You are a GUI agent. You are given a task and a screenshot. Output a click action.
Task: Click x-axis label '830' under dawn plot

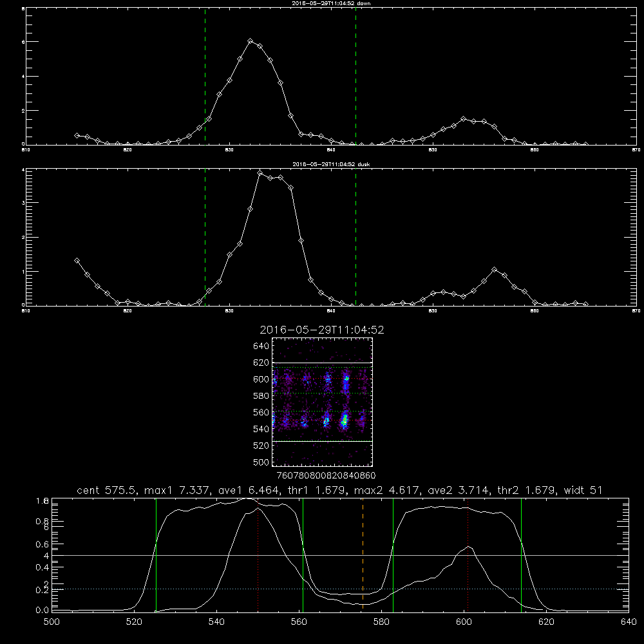[x=229, y=150]
